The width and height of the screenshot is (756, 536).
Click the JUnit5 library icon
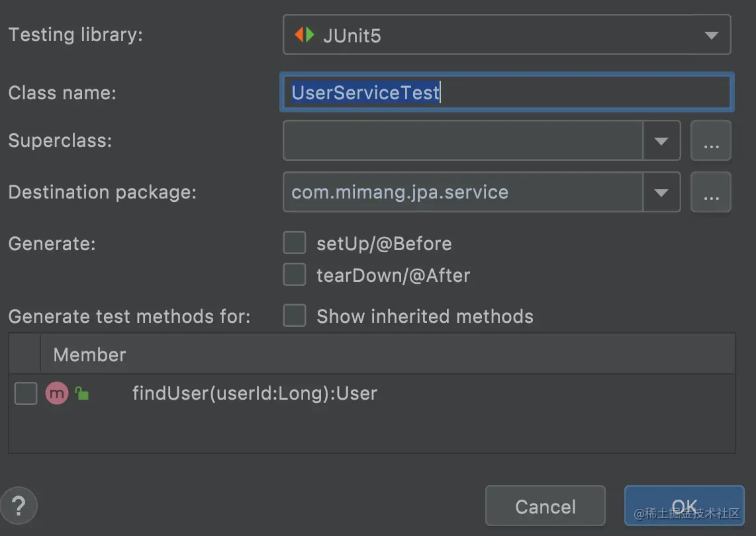click(x=305, y=35)
